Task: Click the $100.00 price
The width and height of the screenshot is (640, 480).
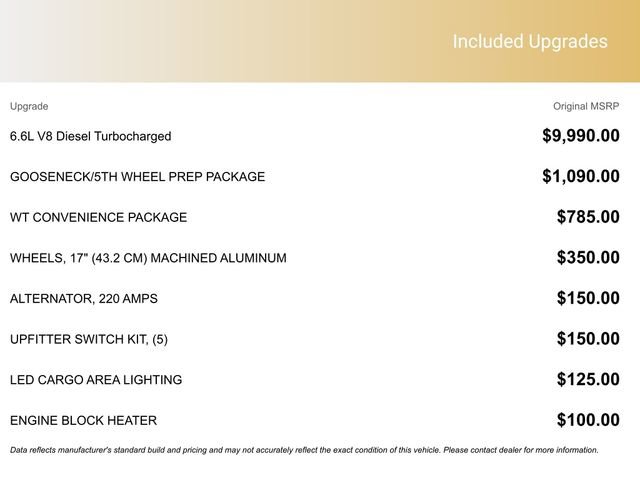Action: coord(587,421)
